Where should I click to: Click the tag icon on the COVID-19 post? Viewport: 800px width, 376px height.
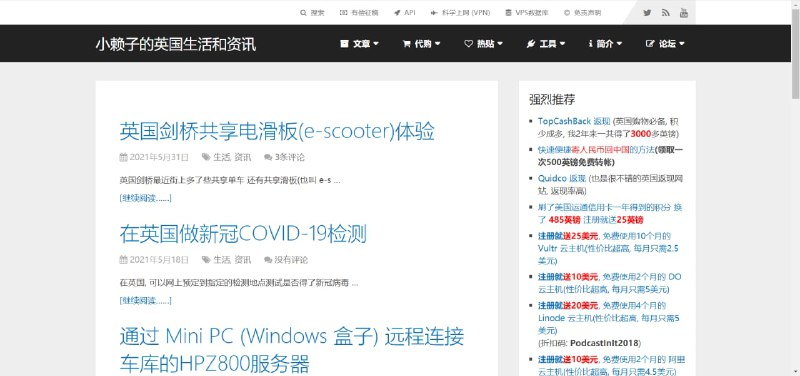click(206, 260)
